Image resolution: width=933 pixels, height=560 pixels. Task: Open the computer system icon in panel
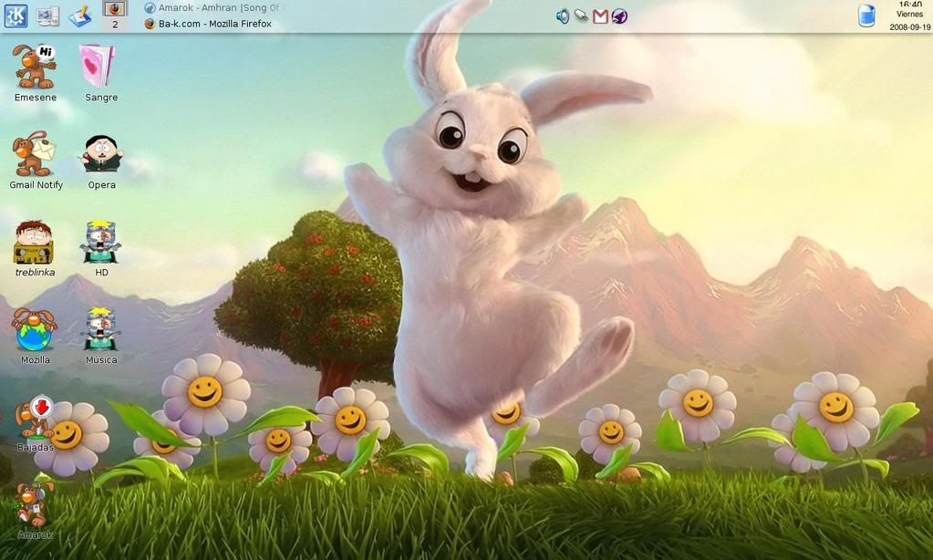48,16
